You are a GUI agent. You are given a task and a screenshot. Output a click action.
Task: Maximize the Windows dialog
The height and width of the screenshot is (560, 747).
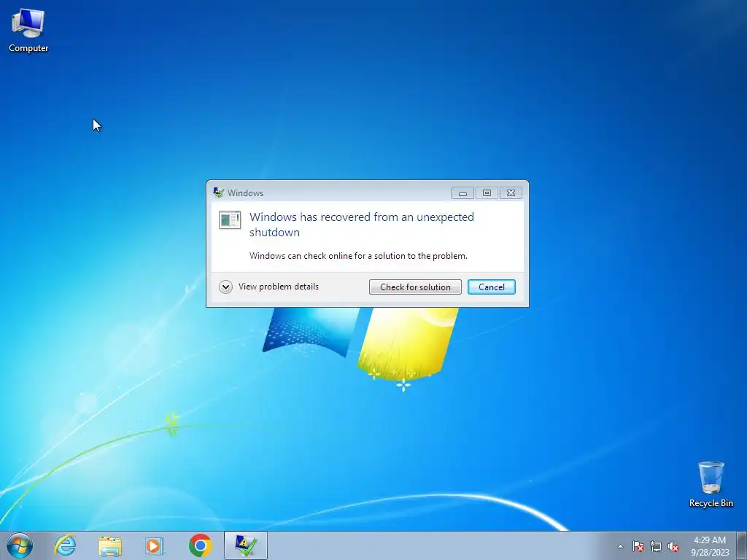[487, 192]
